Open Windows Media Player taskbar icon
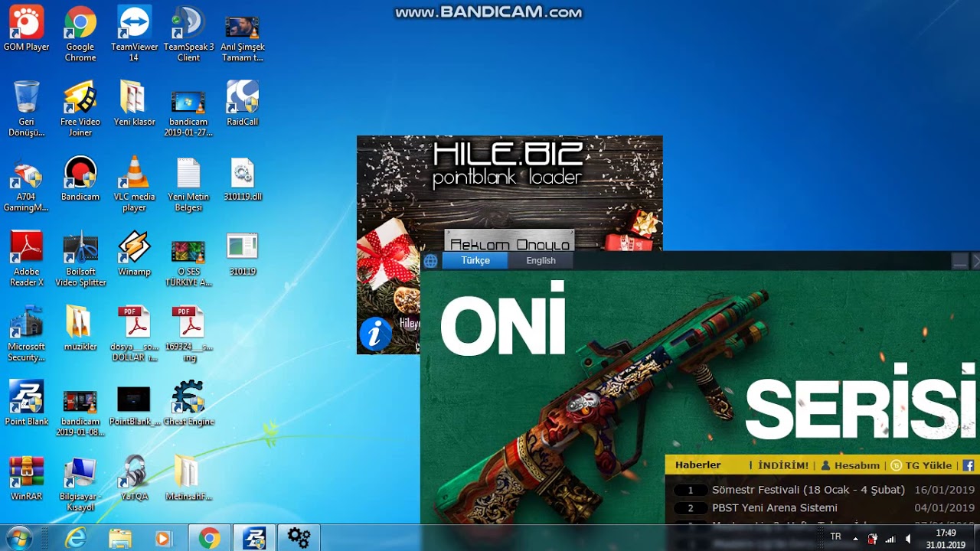980x551 pixels. click(x=163, y=538)
